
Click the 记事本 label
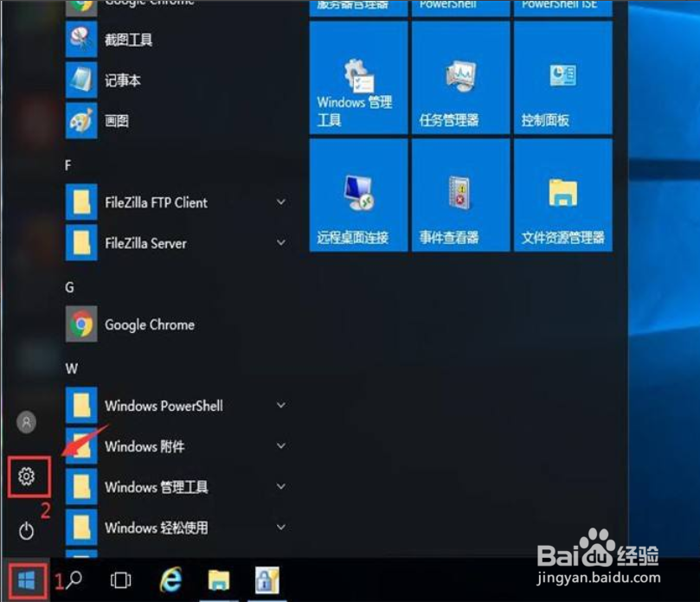pos(123,80)
